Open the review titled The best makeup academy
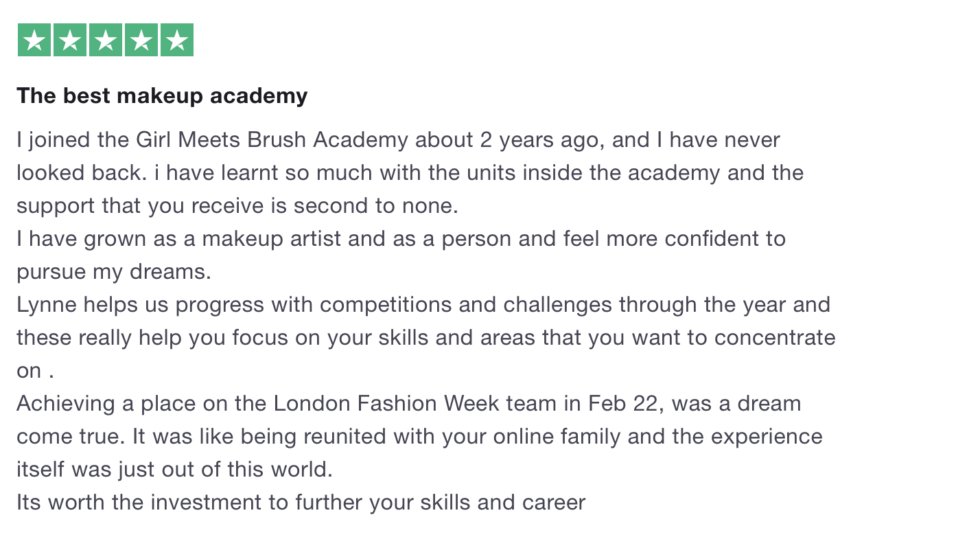 point(162,96)
